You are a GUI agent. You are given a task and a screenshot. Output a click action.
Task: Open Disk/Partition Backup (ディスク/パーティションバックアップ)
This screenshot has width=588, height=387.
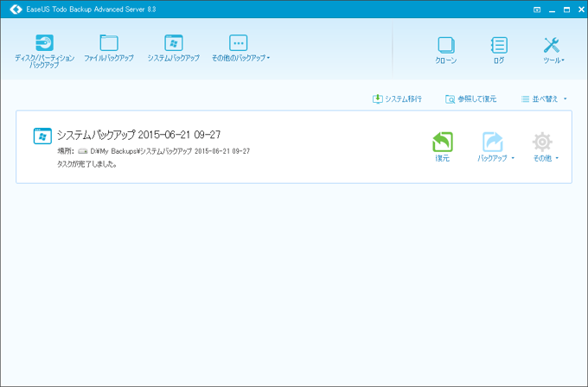[44, 51]
